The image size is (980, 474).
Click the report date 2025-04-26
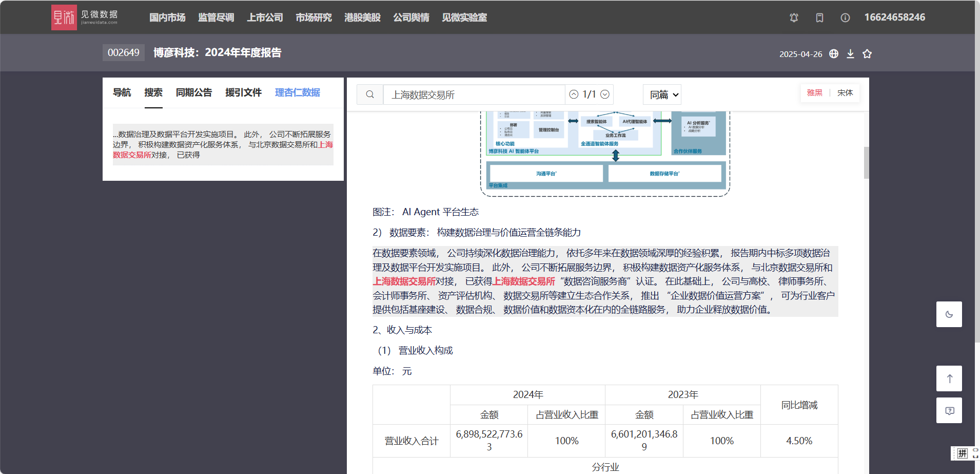click(800, 54)
